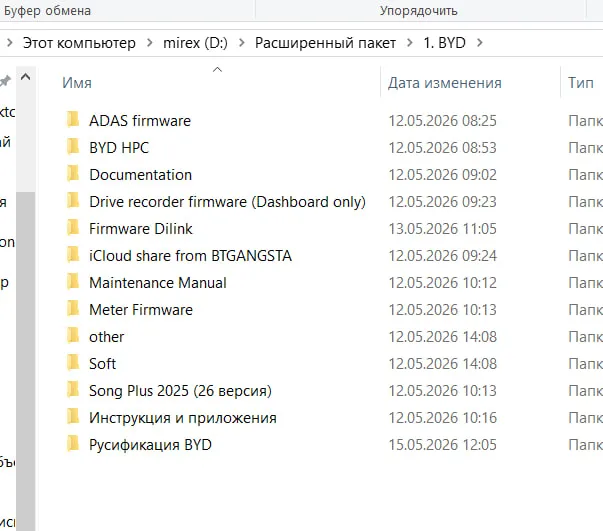Navigate to Расширенный пакет breadcrumb
Viewport: 603px width, 531px height.
(325, 43)
